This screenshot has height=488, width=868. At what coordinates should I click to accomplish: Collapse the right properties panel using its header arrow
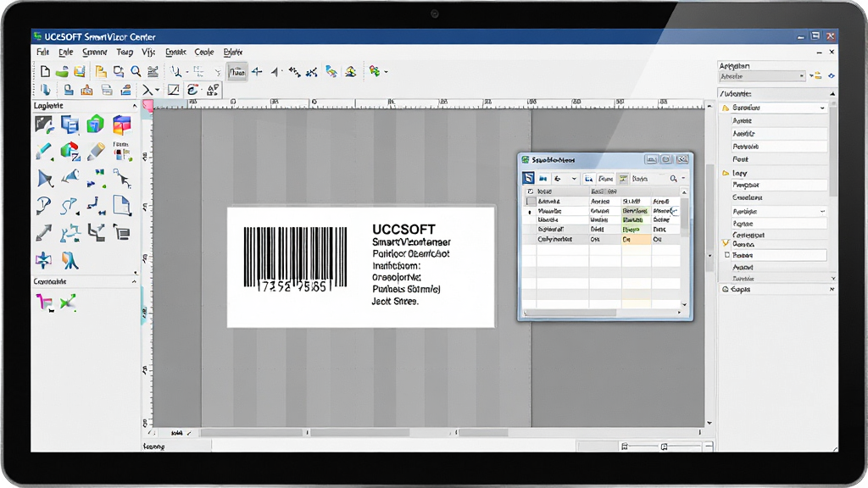[832, 94]
